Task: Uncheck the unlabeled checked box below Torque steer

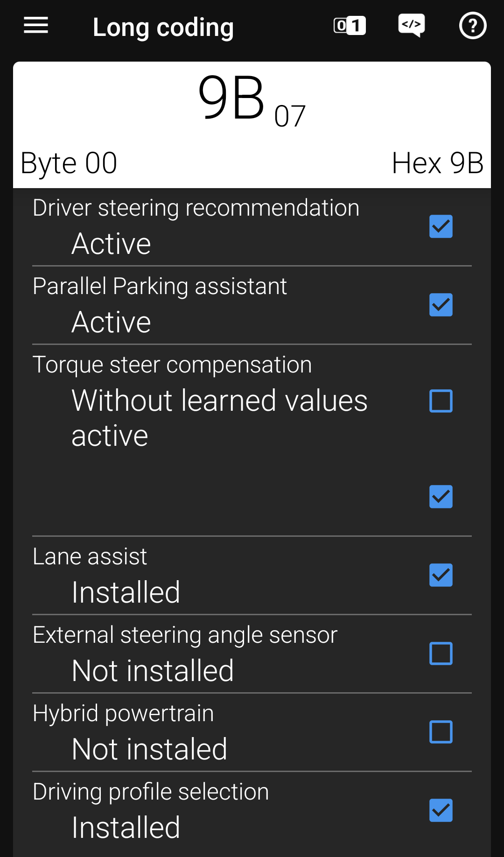Action: click(441, 497)
